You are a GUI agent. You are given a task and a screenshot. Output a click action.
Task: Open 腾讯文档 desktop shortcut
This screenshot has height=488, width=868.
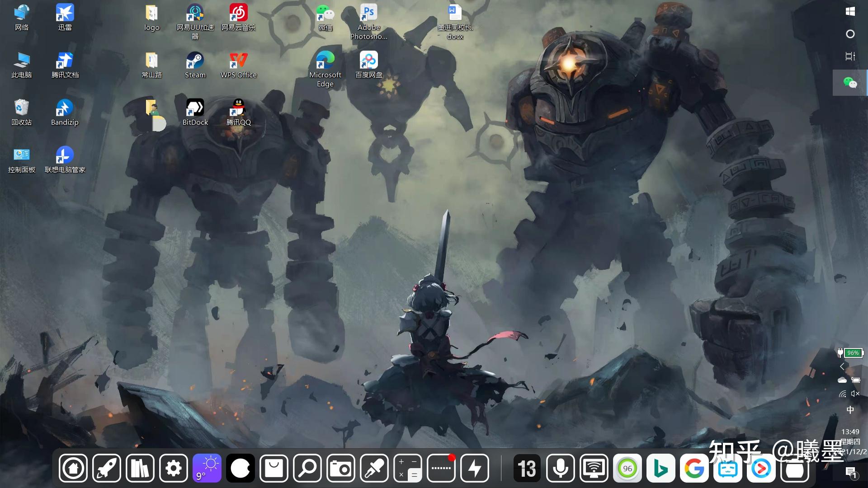(65, 65)
